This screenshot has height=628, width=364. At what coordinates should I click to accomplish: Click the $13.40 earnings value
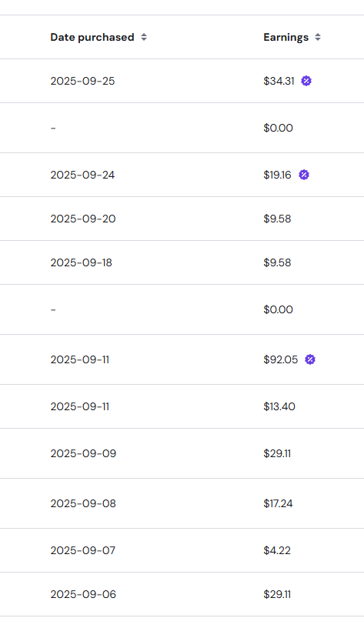point(279,406)
